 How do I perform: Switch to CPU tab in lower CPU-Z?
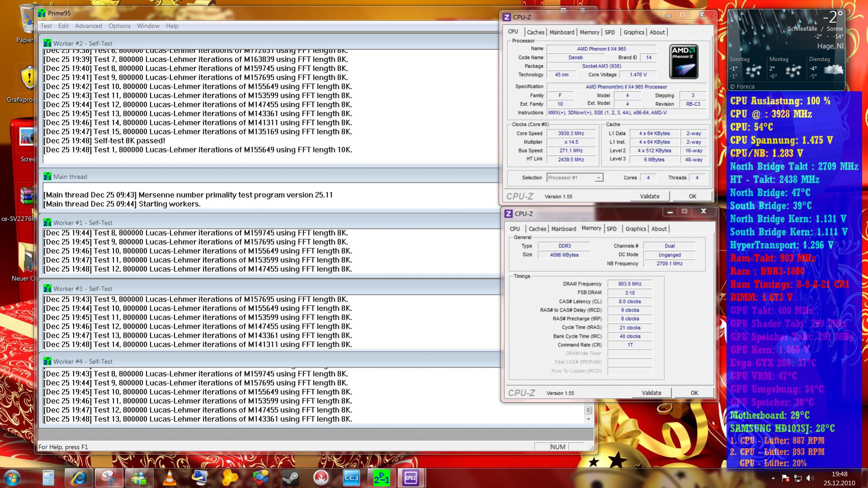click(x=515, y=229)
